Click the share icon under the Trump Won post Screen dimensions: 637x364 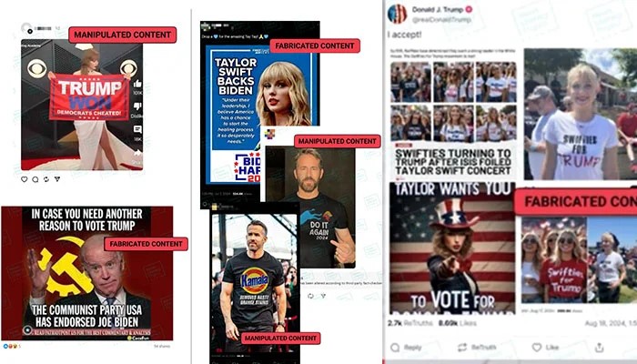point(57,179)
